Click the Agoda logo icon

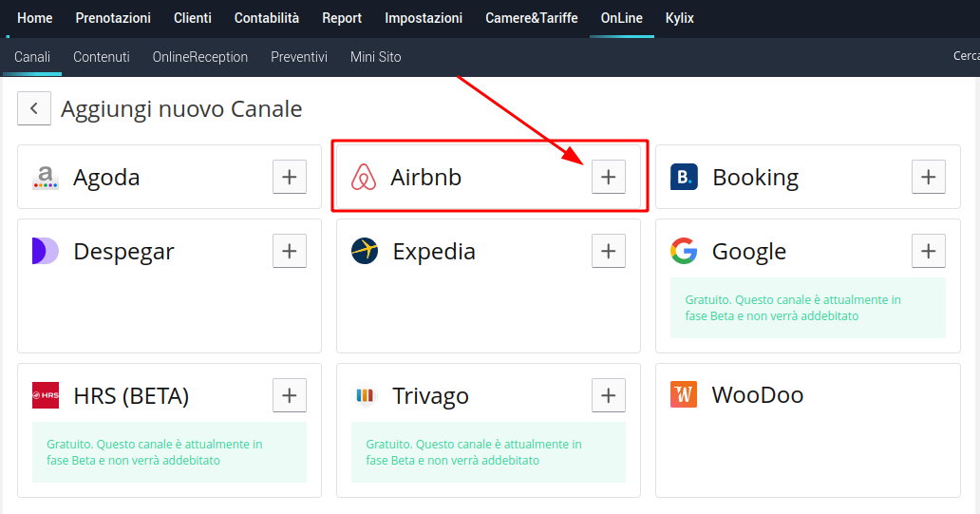click(x=46, y=178)
